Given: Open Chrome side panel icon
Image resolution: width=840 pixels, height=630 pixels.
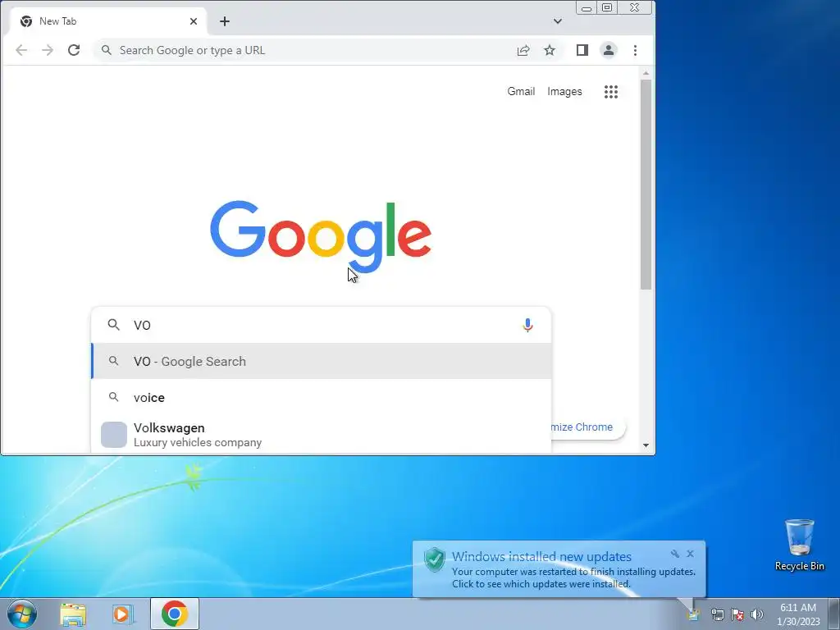Looking at the screenshot, I should click(582, 50).
